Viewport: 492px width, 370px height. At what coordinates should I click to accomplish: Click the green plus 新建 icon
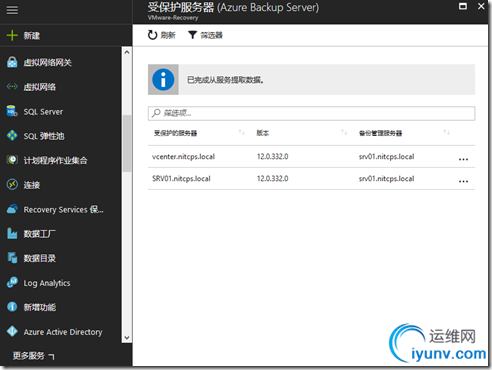(x=12, y=35)
